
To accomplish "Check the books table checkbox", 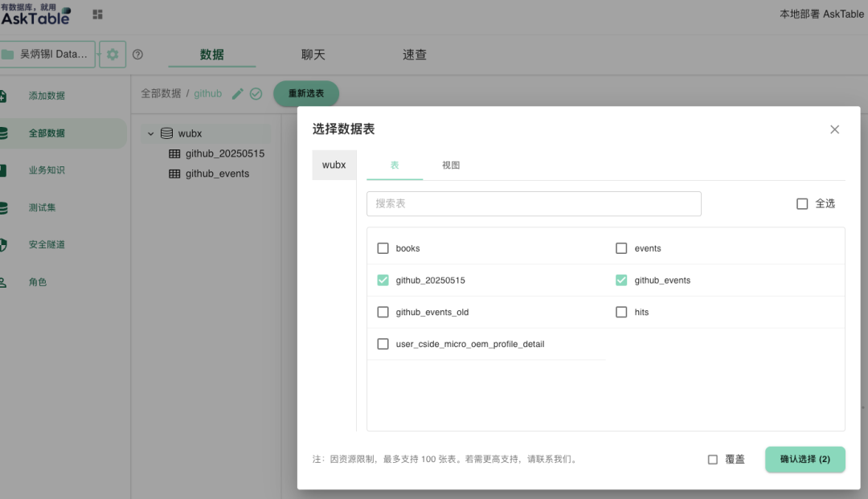I will [383, 248].
